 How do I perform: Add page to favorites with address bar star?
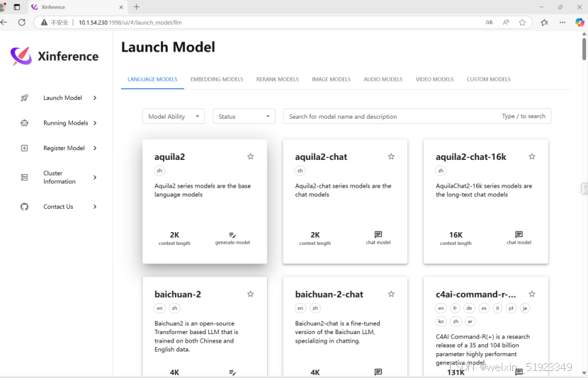522,23
